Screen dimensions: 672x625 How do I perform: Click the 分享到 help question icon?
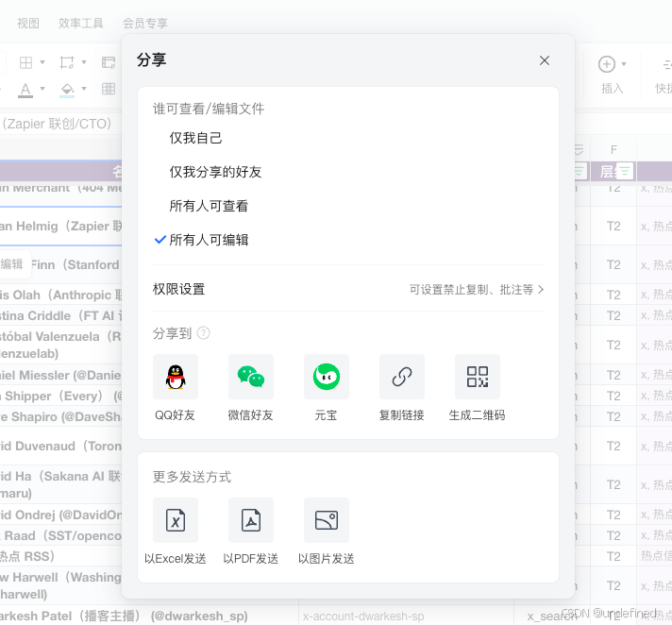(203, 332)
